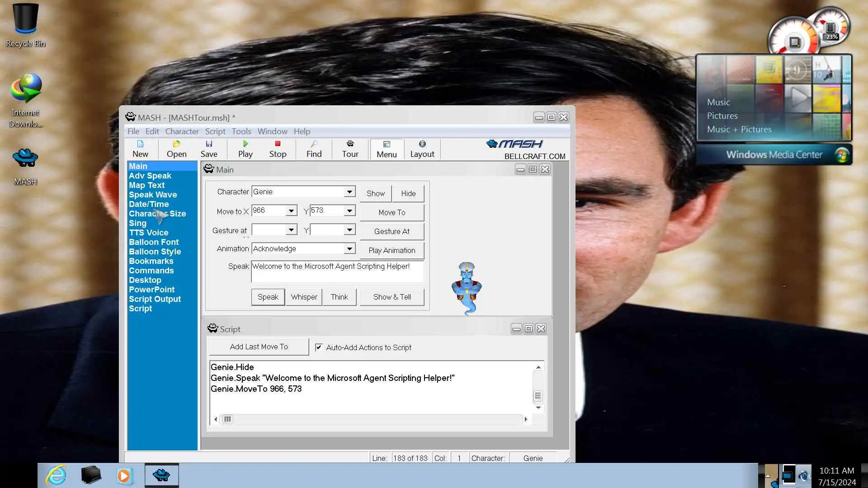Open the Gesture at Y dropdown
The width and height of the screenshot is (868, 488).
(x=349, y=230)
